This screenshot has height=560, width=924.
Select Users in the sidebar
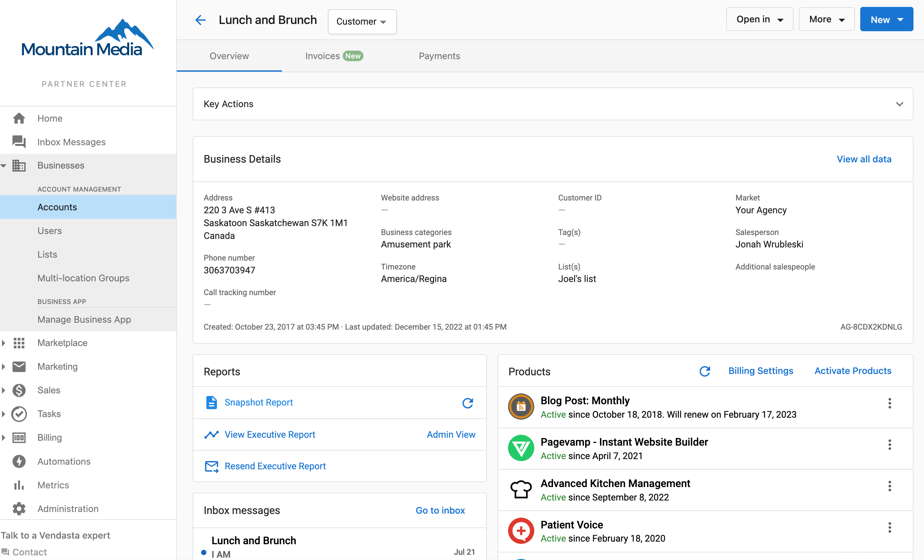click(x=88, y=231)
